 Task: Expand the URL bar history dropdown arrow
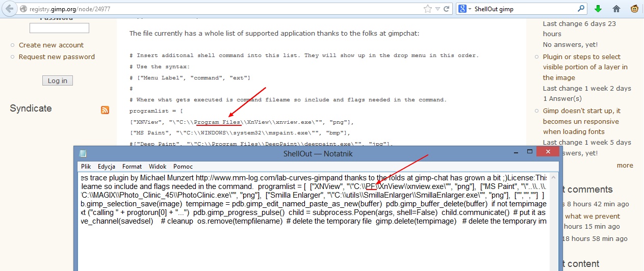437,9
